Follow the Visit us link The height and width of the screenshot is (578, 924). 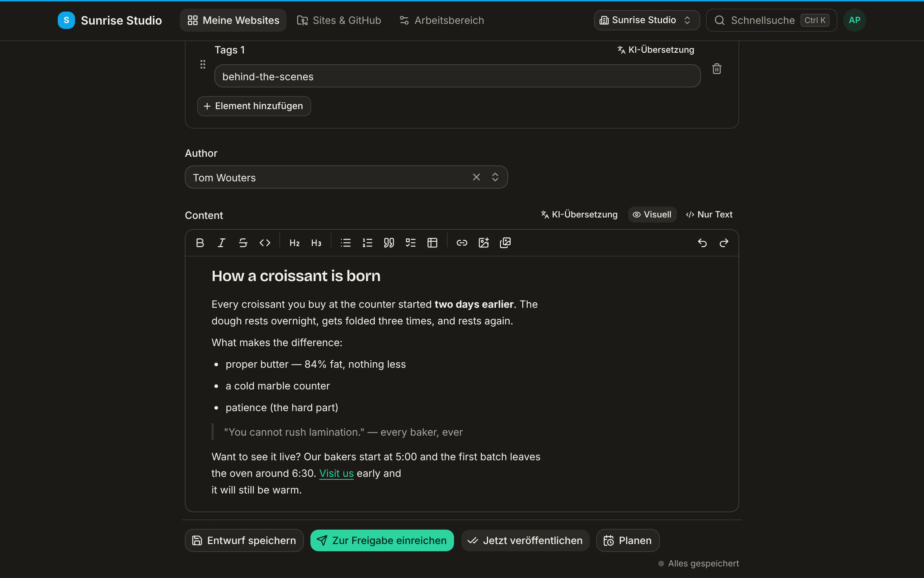coord(336,473)
